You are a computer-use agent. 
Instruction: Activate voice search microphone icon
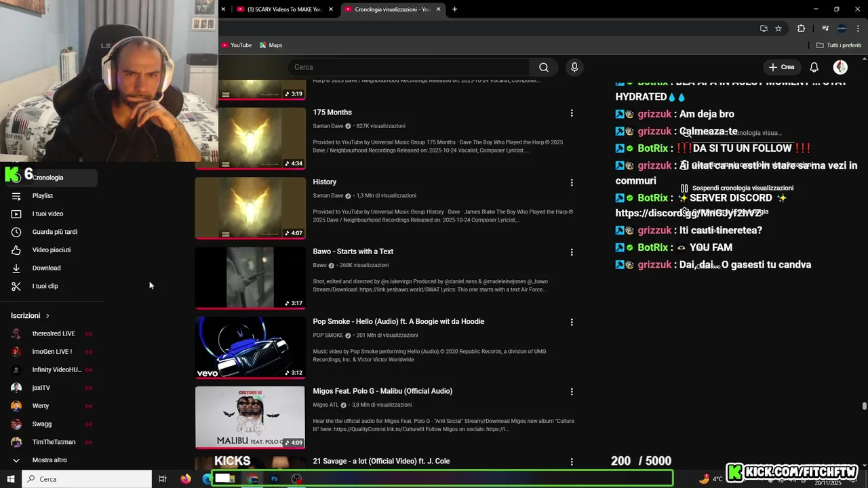pyautogui.click(x=574, y=67)
